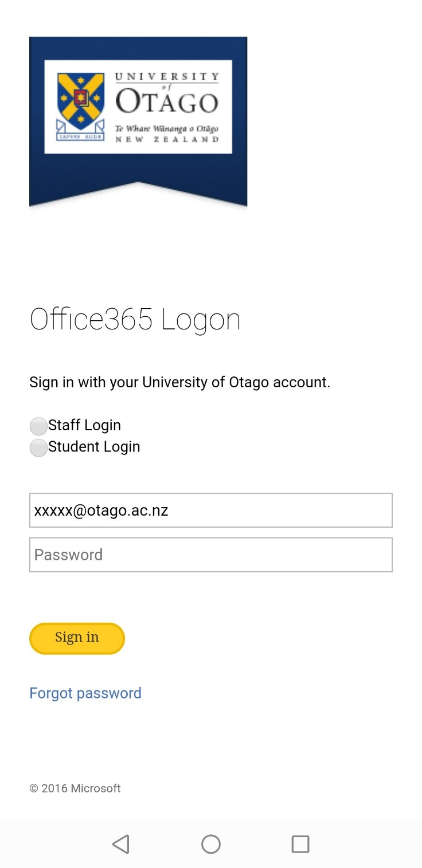This screenshot has height=868, width=422.
Task: Tap the sign-in instruction sentence
Action: (180, 382)
